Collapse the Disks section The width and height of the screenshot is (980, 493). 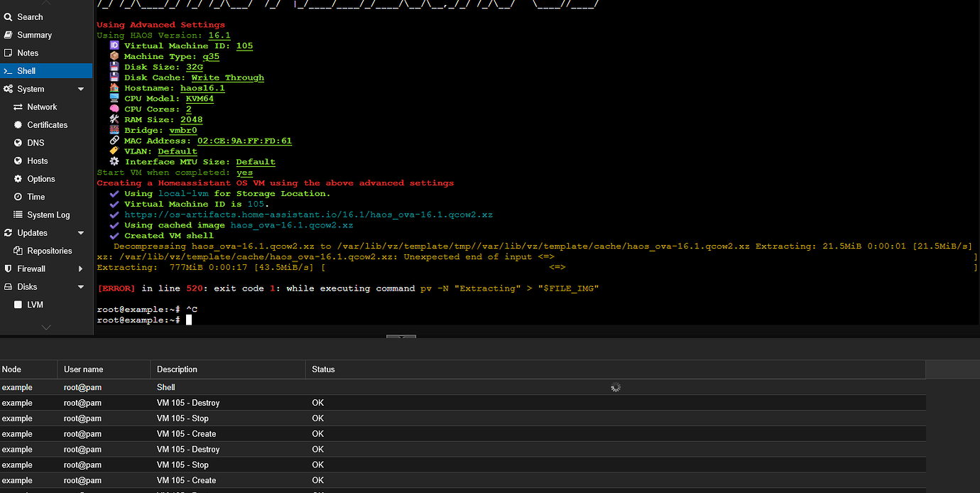tap(80, 286)
